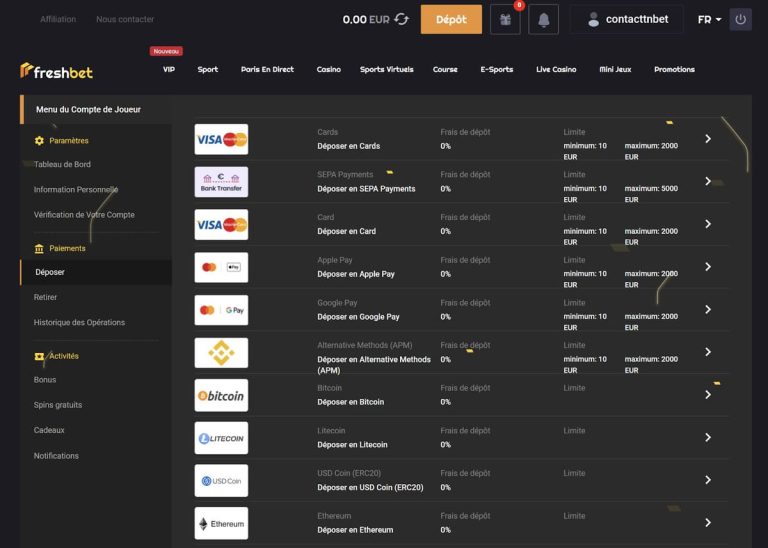This screenshot has width=768, height=548.
Task: Expand the Google Pay row chevron
Action: click(708, 309)
